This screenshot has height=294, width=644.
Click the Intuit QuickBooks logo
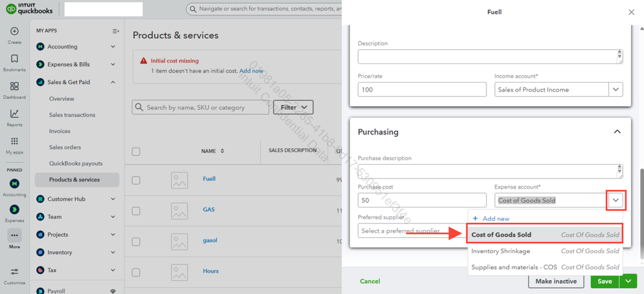point(29,8)
